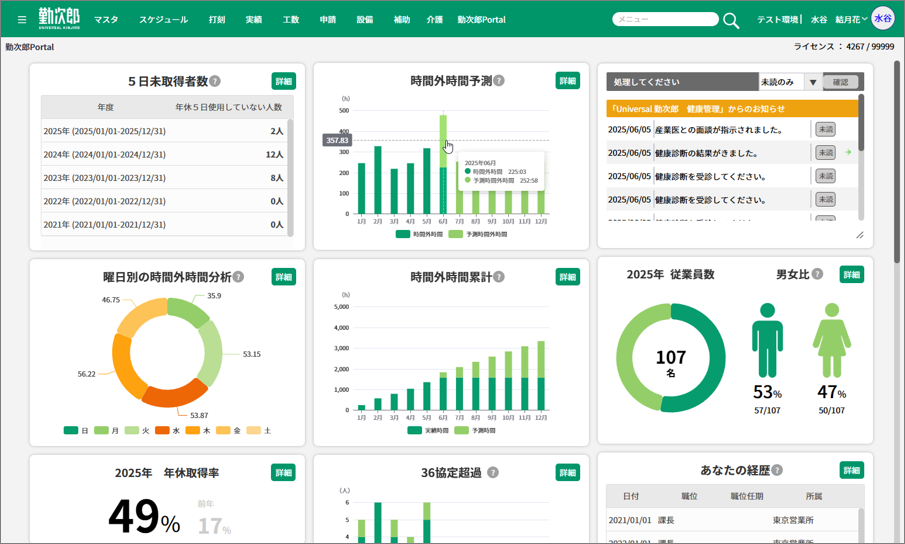Click 詳細 button on あなたの経歴 card
The height and width of the screenshot is (544, 905).
coord(851,470)
